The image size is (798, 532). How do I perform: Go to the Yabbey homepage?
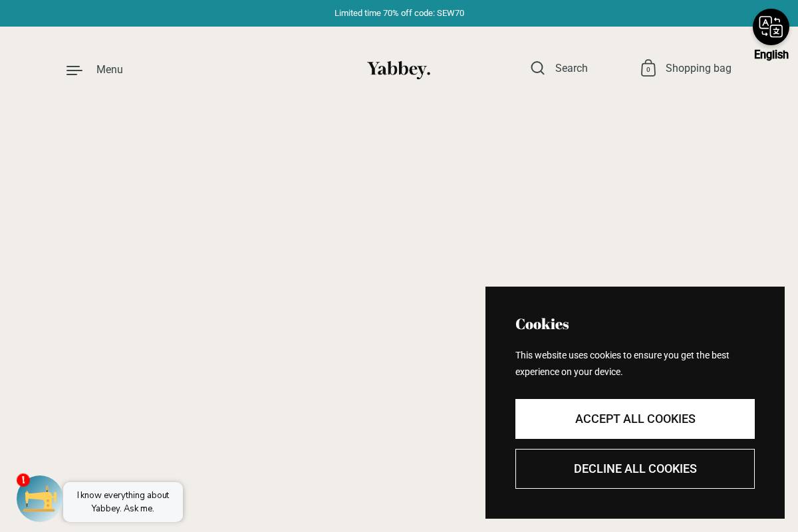pos(398,69)
